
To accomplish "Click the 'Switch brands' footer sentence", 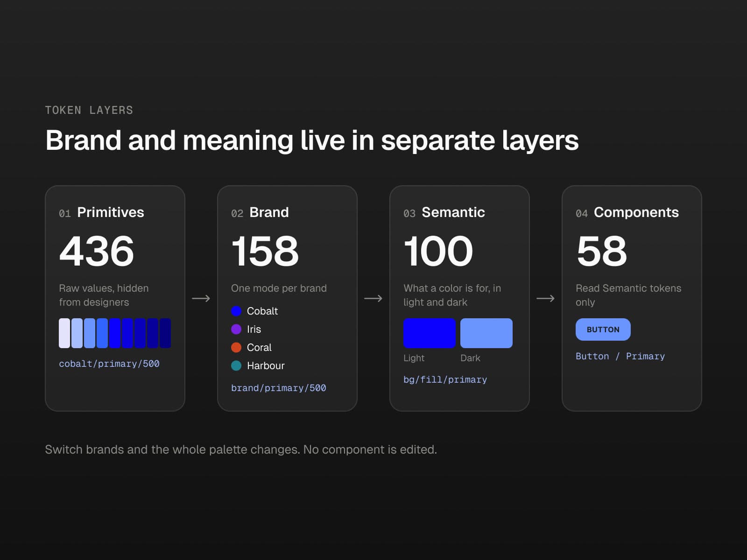I will click(x=241, y=449).
